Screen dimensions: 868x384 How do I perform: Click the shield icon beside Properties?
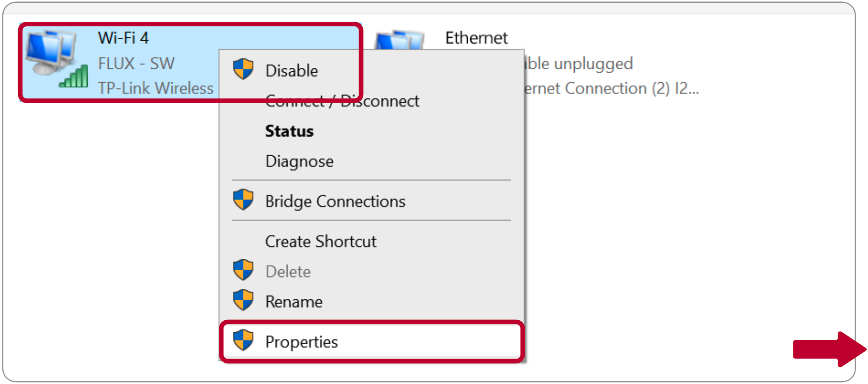point(243,340)
